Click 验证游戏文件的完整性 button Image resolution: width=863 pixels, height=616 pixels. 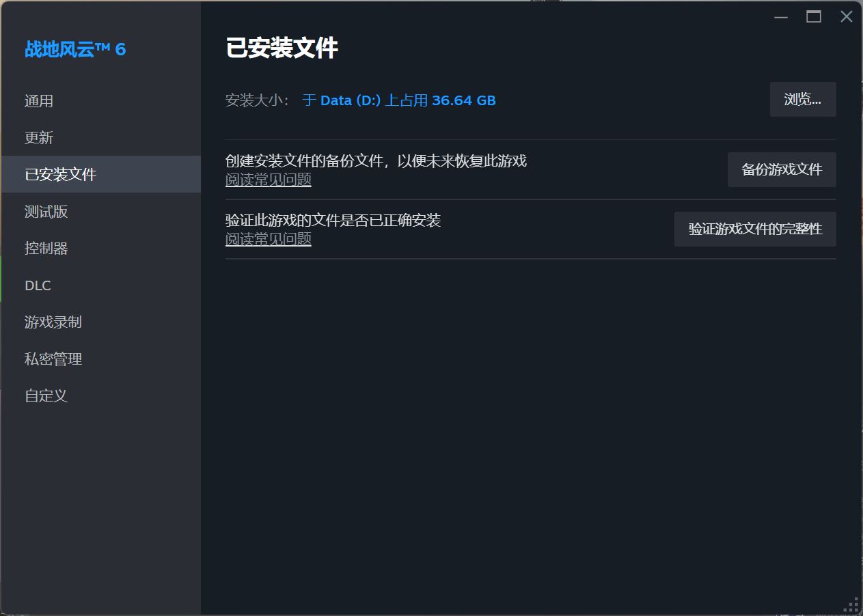click(x=754, y=229)
